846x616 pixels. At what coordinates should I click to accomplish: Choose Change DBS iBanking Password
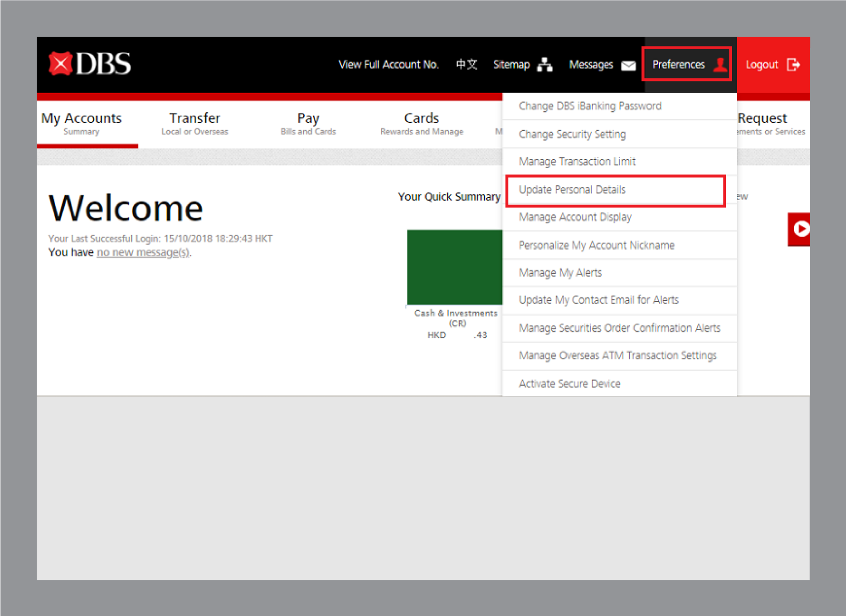[590, 106]
